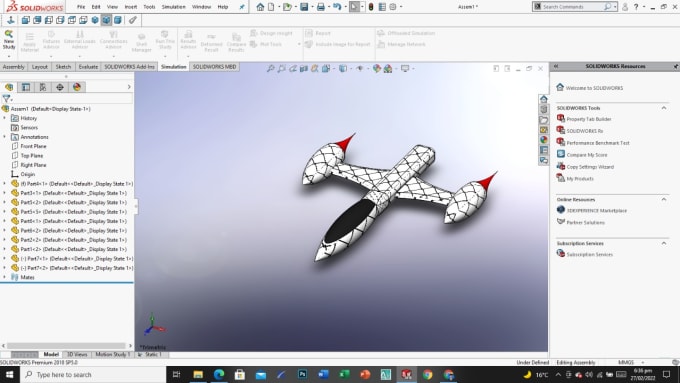680x383 pixels.
Task: Open the Tools menu
Action: click(149, 7)
